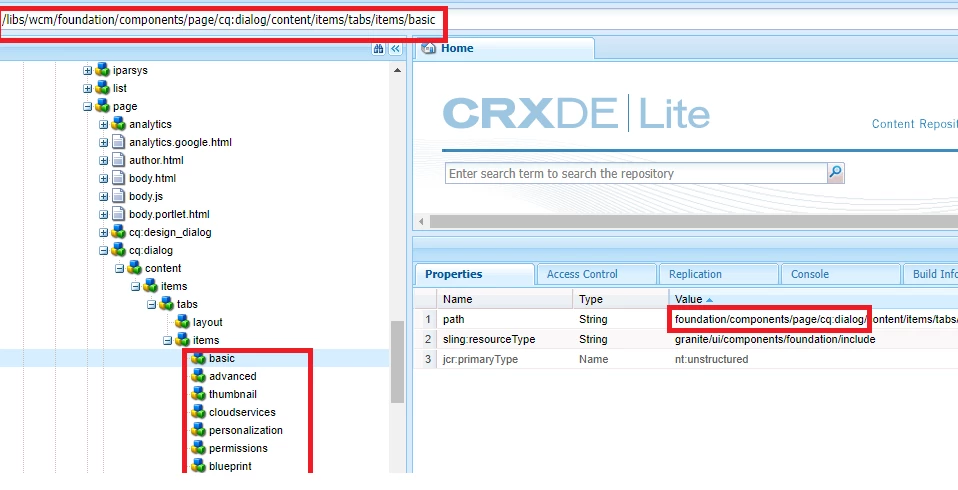Click the advanced node icon
The height and width of the screenshot is (490, 958).
(x=198, y=376)
